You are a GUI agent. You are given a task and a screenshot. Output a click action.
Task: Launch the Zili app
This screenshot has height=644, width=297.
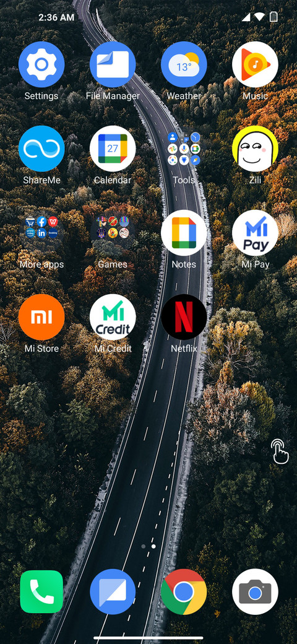click(x=255, y=149)
